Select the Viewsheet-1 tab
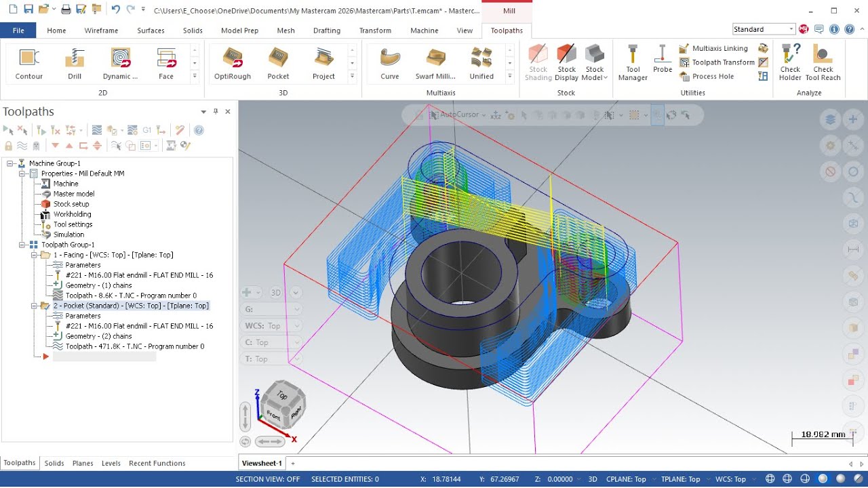Screen dimensions: 868x488 tap(262, 464)
